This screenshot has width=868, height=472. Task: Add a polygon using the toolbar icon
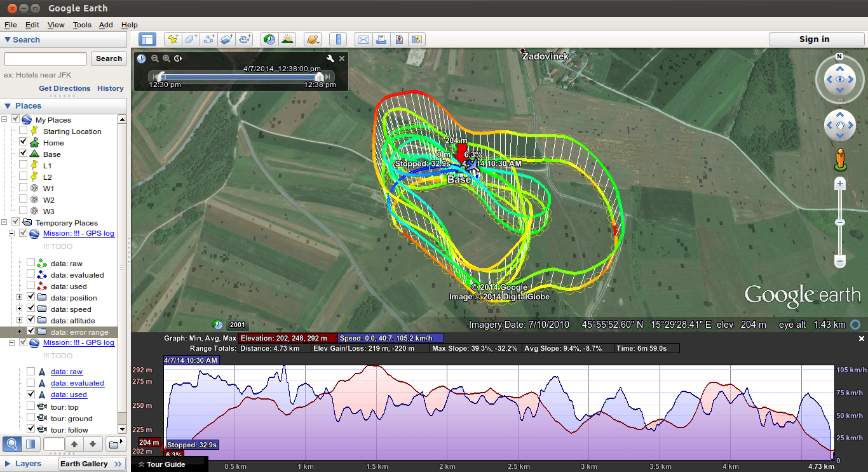point(191,39)
